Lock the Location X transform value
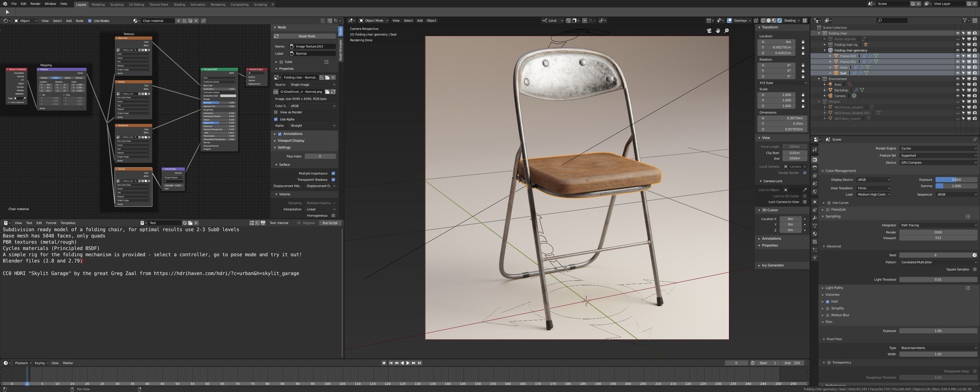 [x=803, y=42]
